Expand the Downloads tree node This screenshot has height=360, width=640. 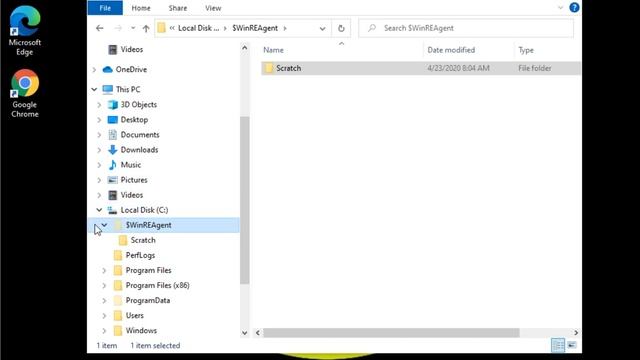(x=99, y=150)
